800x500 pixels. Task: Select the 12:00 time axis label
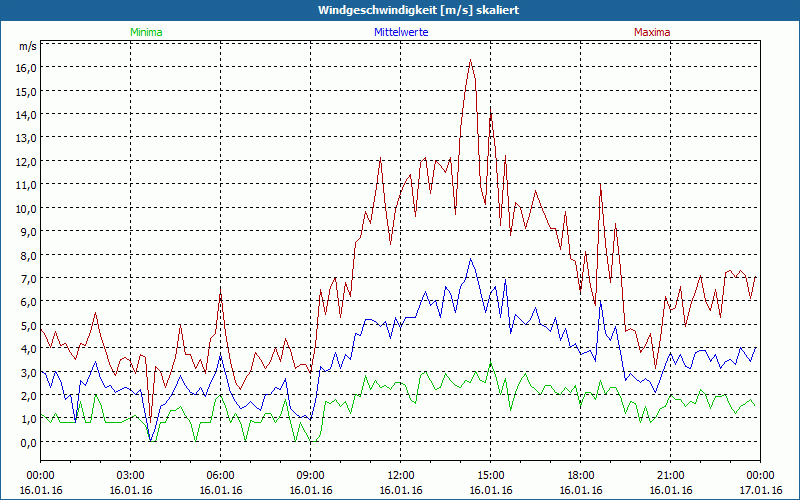click(400, 475)
